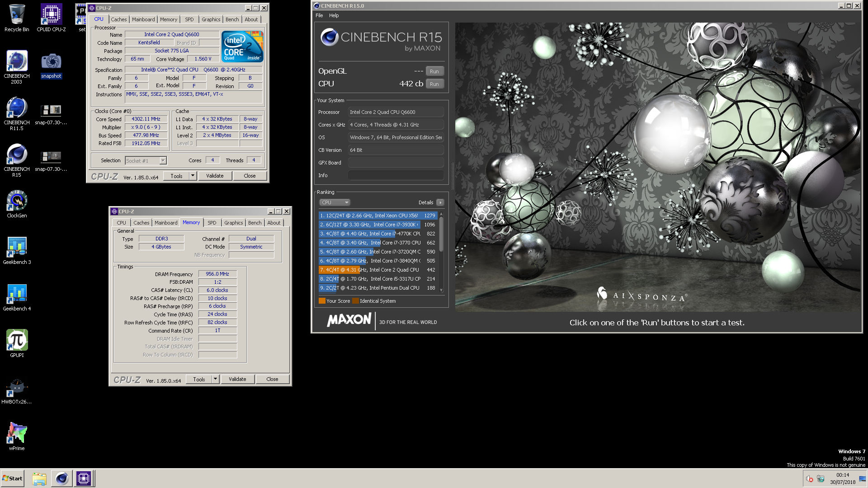Open the Socket #1 selection dropdown
This screenshot has height=488, width=868.
point(146,160)
